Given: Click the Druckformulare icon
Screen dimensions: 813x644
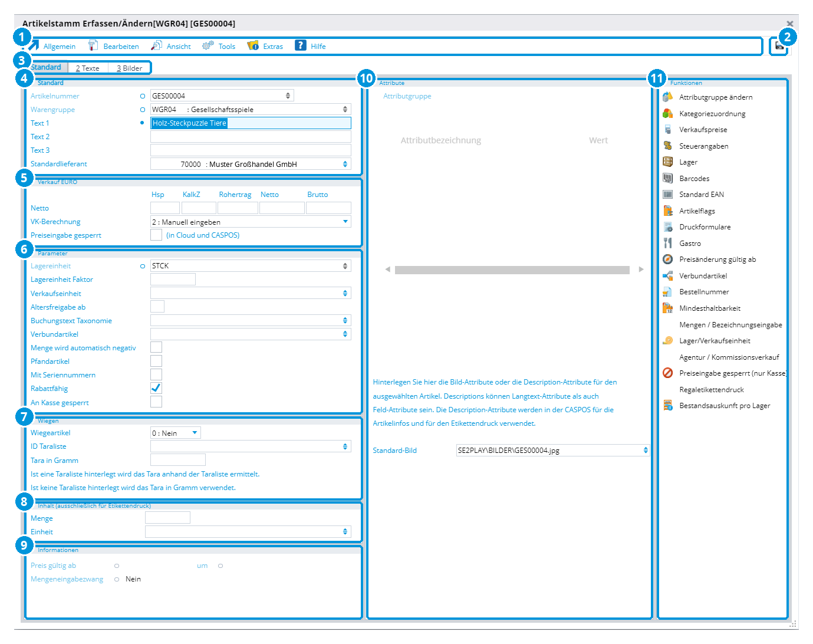Looking at the screenshot, I should tap(667, 227).
